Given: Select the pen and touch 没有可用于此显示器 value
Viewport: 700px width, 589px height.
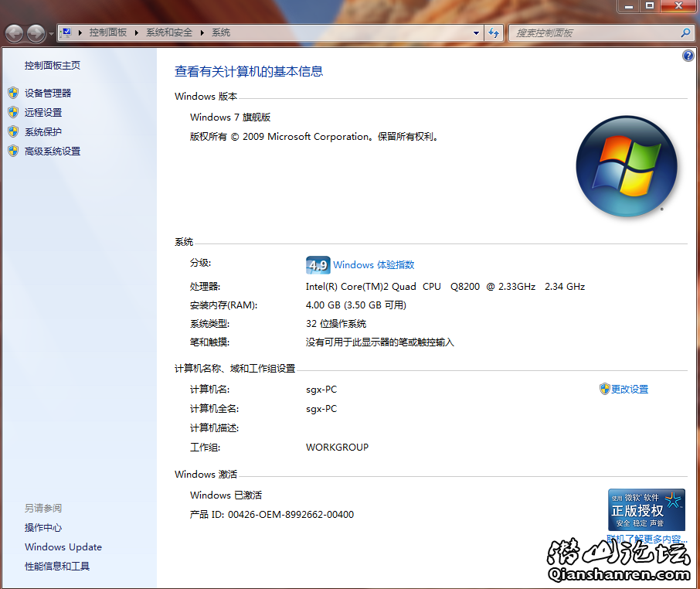Looking at the screenshot, I should (x=380, y=342).
